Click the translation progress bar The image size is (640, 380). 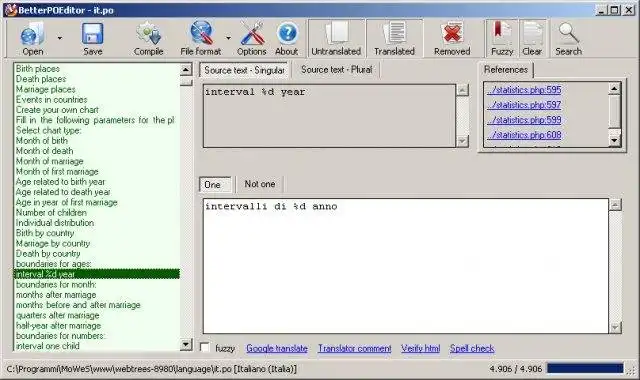point(585,369)
